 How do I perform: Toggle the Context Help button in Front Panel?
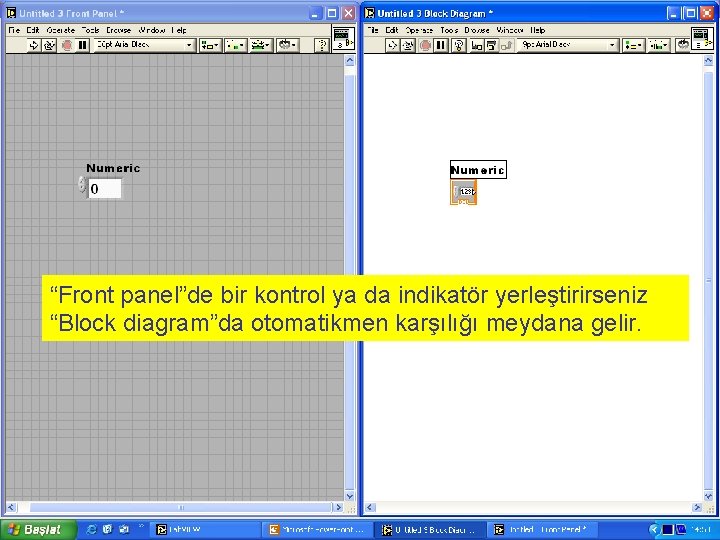322,45
